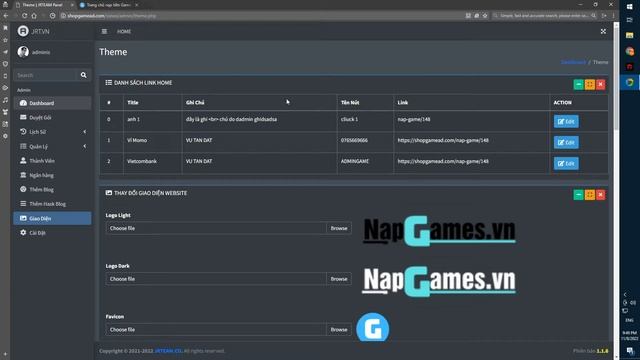
Task: Click the light NapGames.vn logo preview
Action: click(x=439, y=231)
